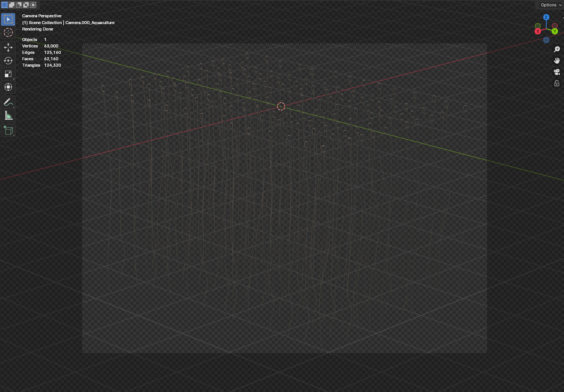The width and height of the screenshot is (564, 392).
Task: Pick the Rotate tool
Action: (8, 61)
